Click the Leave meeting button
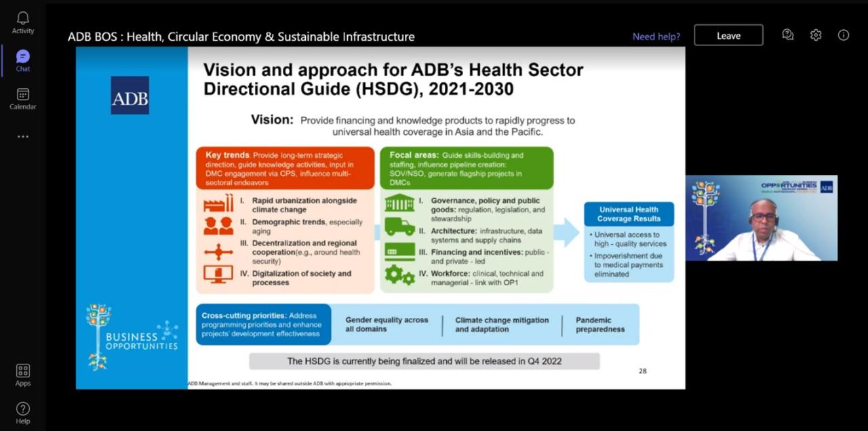 pyautogui.click(x=728, y=35)
